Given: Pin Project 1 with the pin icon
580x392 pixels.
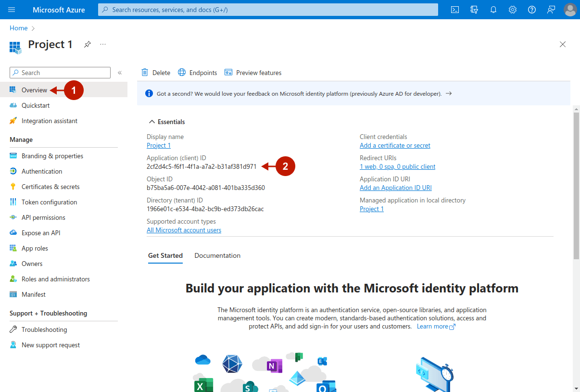Looking at the screenshot, I should coord(87,44).
